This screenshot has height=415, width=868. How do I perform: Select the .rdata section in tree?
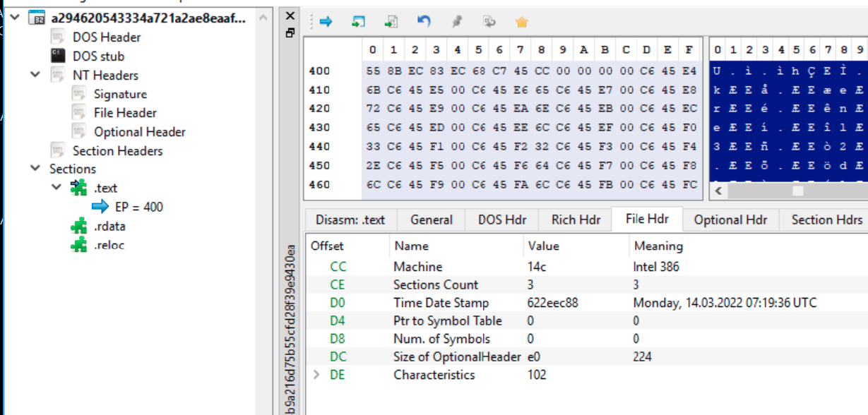click(109, 227)
